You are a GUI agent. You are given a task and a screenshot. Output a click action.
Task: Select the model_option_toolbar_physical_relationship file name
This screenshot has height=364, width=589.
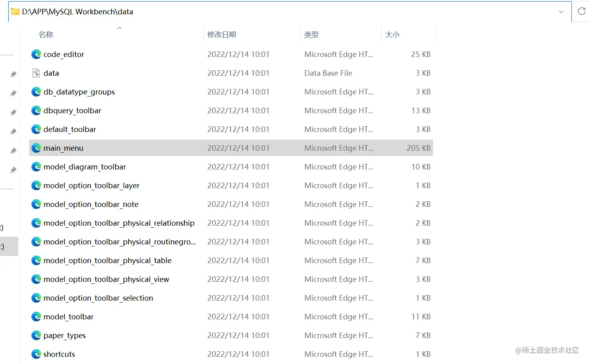[x=119, y=223]
